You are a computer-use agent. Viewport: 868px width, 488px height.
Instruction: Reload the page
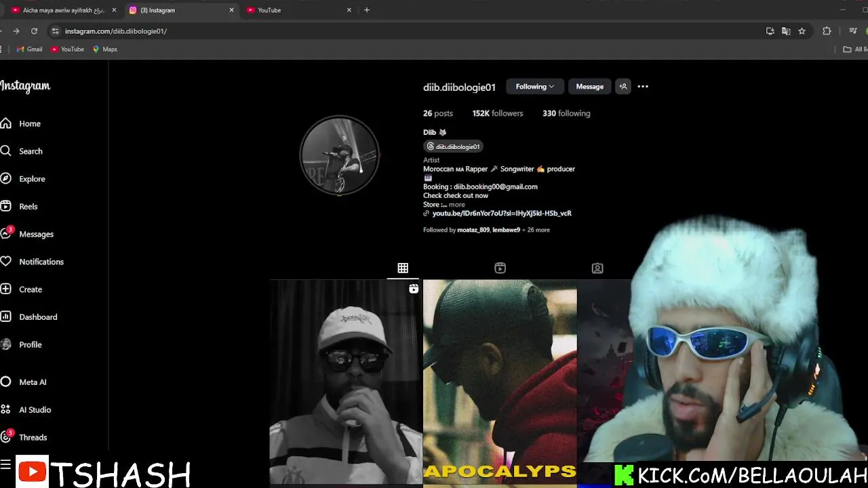[34, 31]
